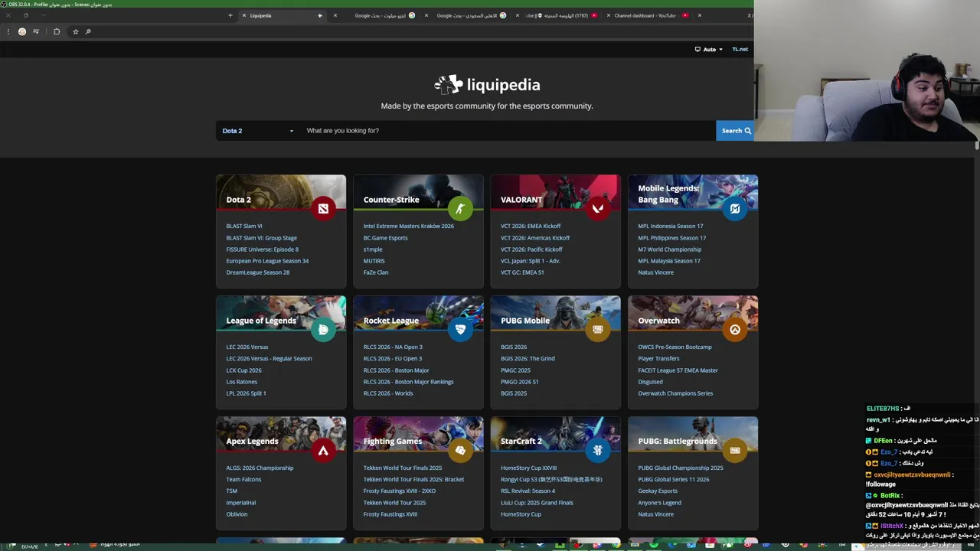Open the FaZe Clan link
This screenshot has width=980, height=551.
click(x=375, y=272)
